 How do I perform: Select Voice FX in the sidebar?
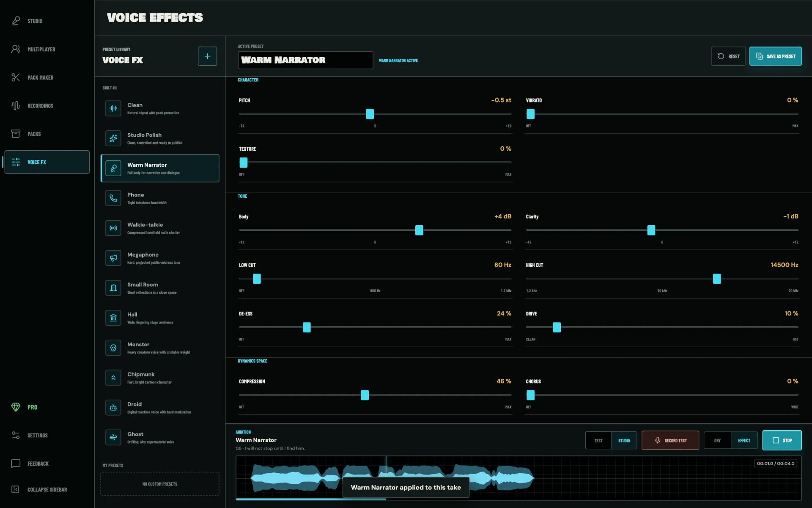pos(47,162)
